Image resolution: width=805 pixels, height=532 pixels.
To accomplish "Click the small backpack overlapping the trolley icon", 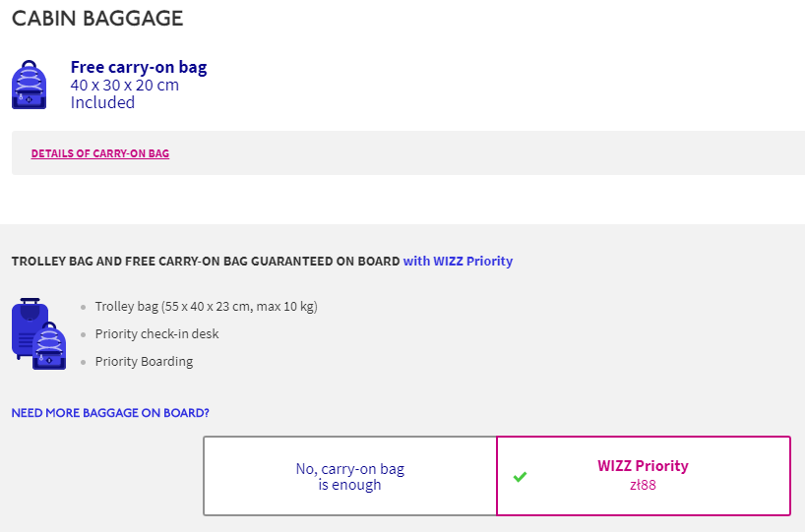I will point(49,346).
